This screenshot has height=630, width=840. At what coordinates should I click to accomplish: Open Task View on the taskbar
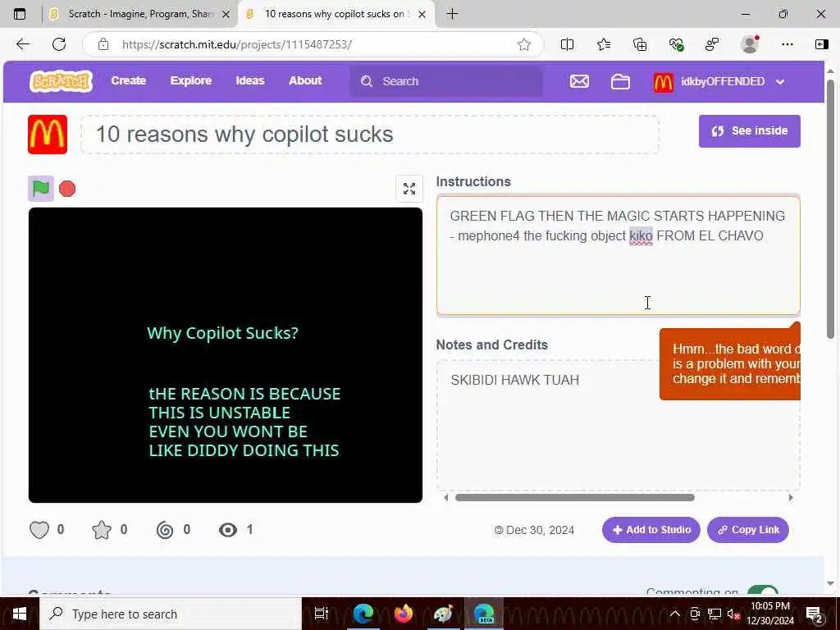pos(321,614)
